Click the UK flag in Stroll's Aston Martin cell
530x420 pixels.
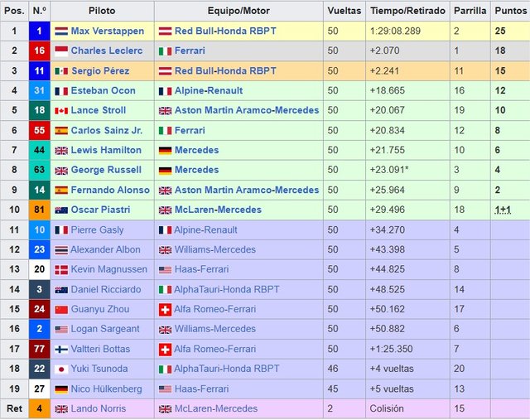pos(165,110)
